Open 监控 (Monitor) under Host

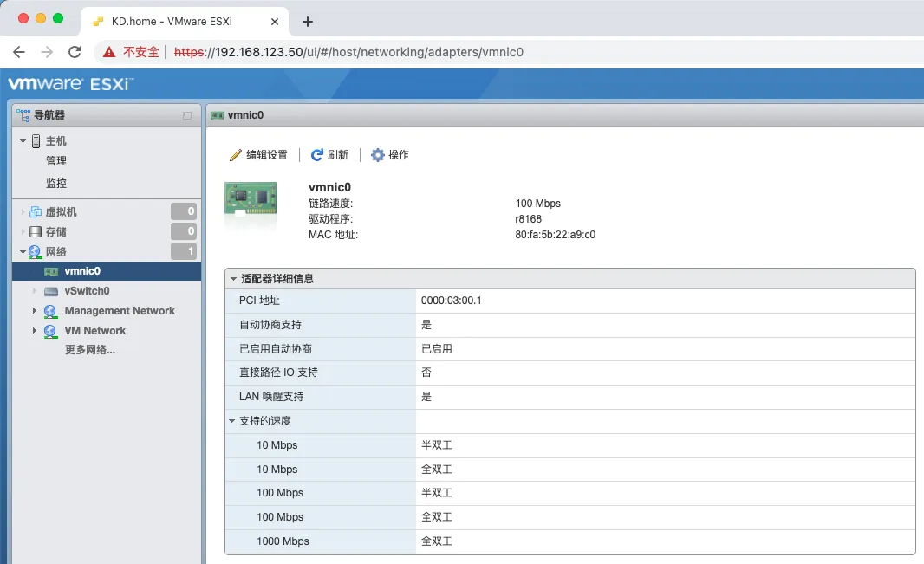tap(56, 184)
